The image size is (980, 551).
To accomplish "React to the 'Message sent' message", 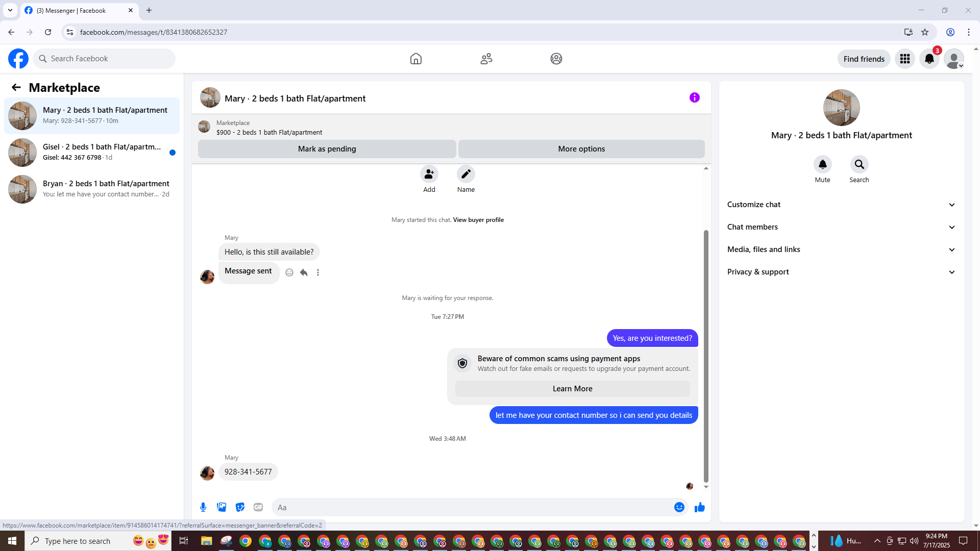I will tap(289, 272).
